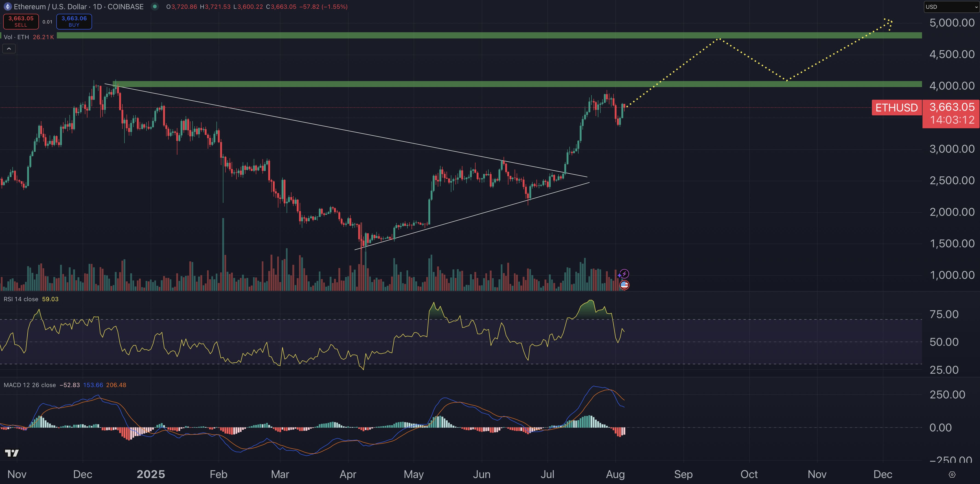Image resolution: width=980 pixels, height=484 pixels.
Task: Open the purple lightning event marker
Action: 624,274
